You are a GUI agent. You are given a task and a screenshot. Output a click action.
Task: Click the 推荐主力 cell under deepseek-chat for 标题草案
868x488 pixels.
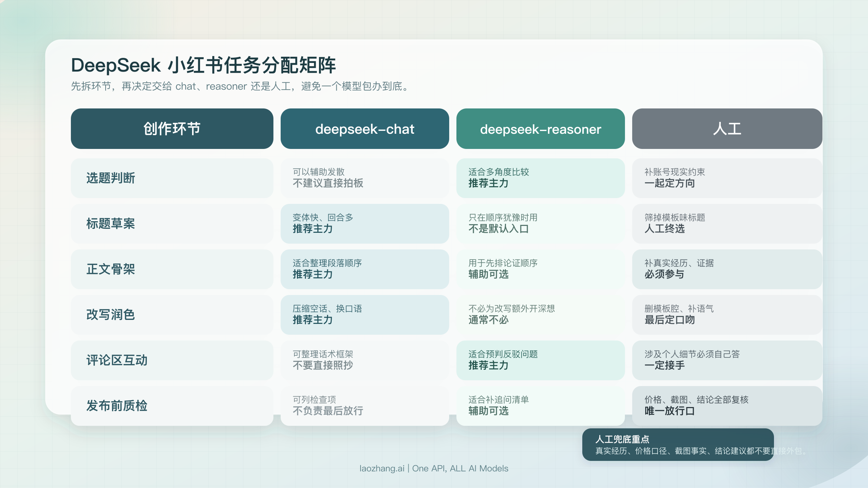[x=365, y=224]
